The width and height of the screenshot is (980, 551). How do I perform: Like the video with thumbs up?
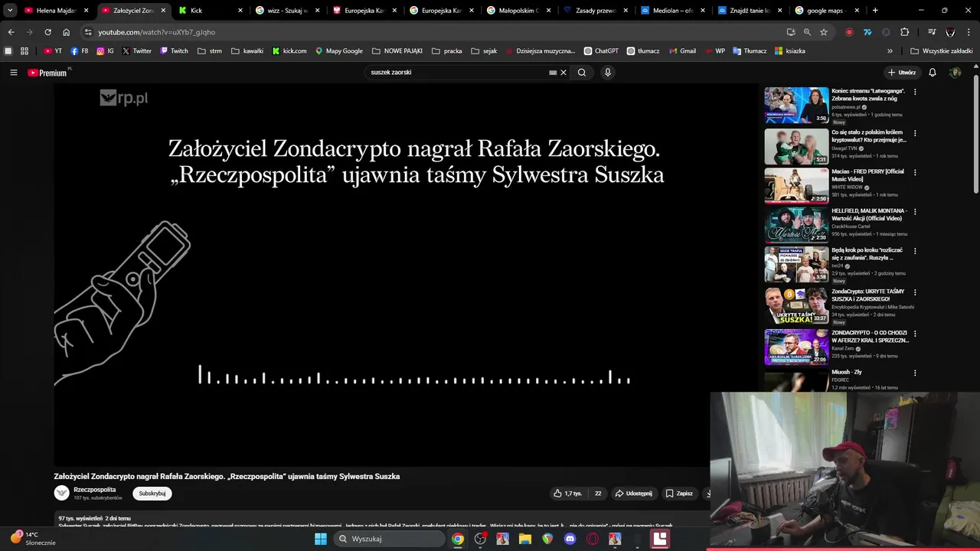567,494
